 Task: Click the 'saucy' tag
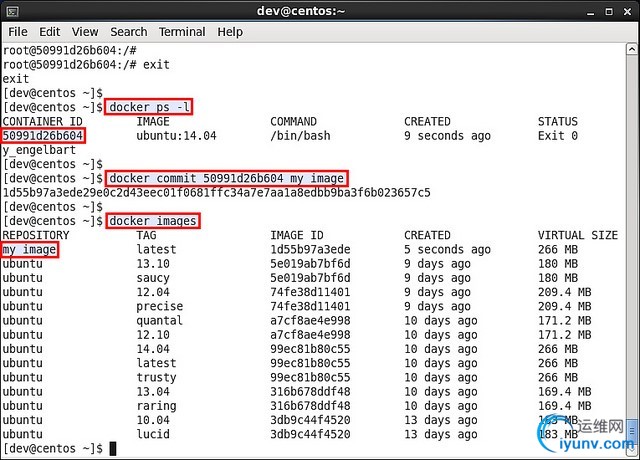coord(153,278)
